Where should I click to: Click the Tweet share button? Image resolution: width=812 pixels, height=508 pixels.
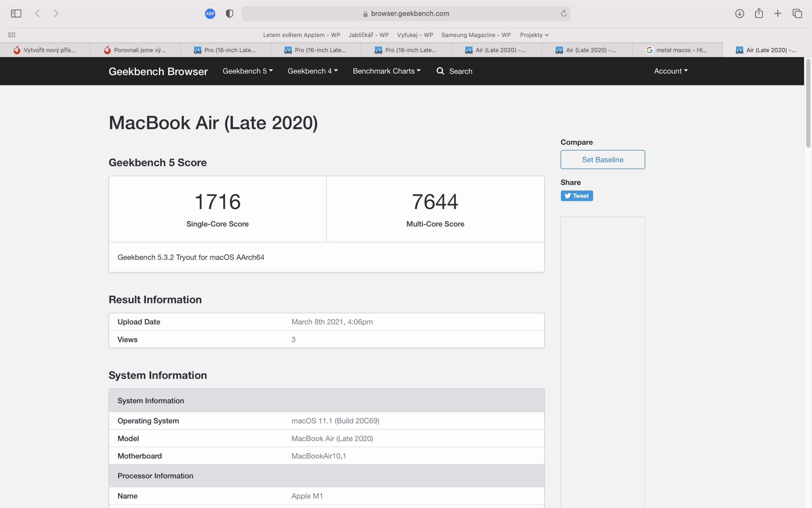pos(577,196)
